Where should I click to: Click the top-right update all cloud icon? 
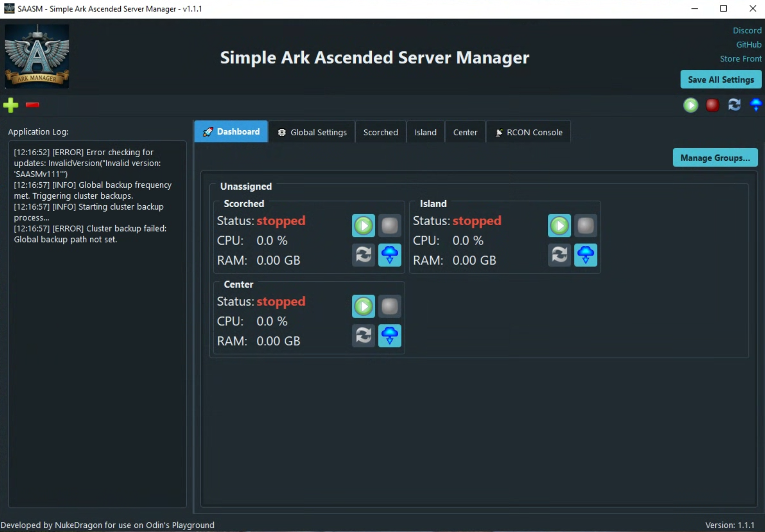[x=756, y=105]
